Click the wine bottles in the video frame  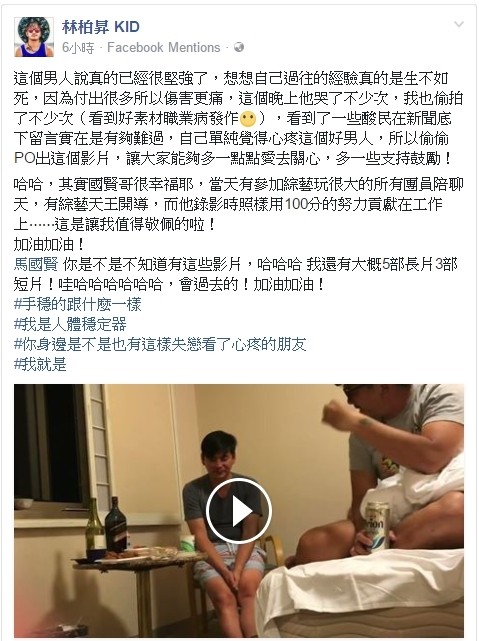(106, 524)
